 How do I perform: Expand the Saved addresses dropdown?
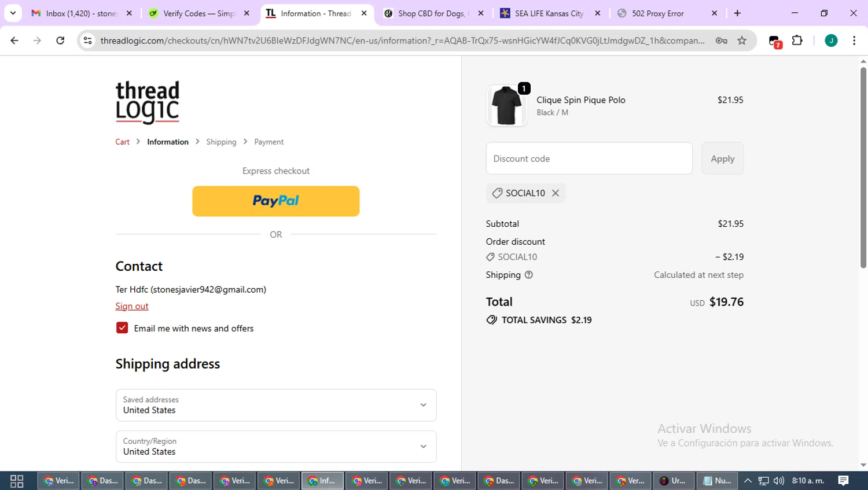point(276,405)
